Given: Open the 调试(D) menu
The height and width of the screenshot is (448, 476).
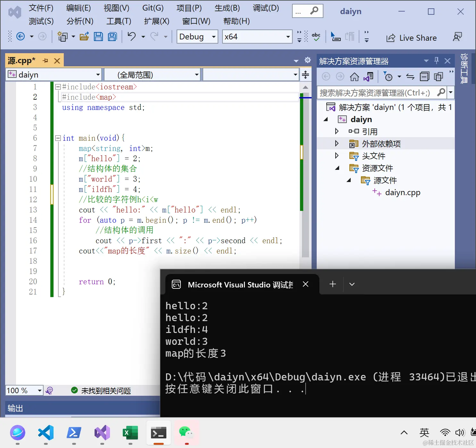Looking at the screenshot, I should pos(266,8).
